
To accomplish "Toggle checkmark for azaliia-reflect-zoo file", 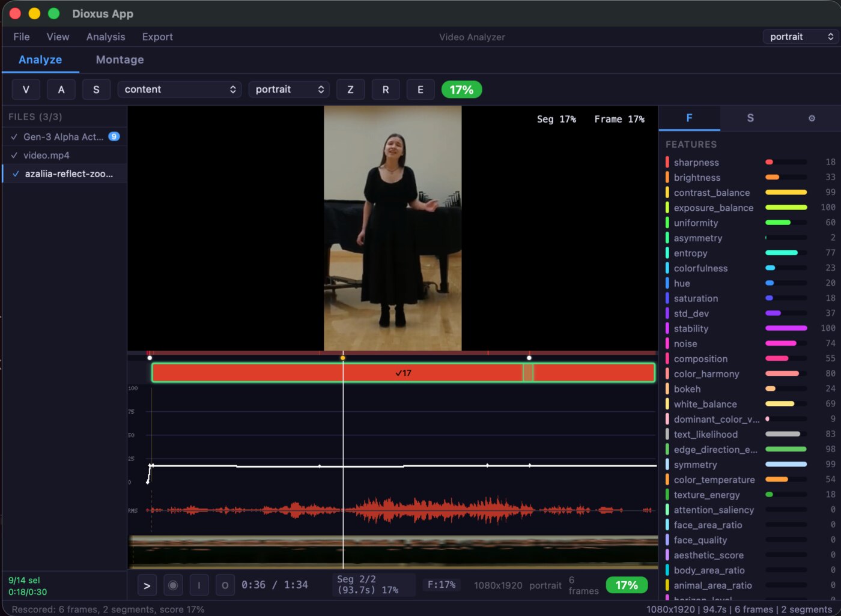I will (x=16, y=174).
